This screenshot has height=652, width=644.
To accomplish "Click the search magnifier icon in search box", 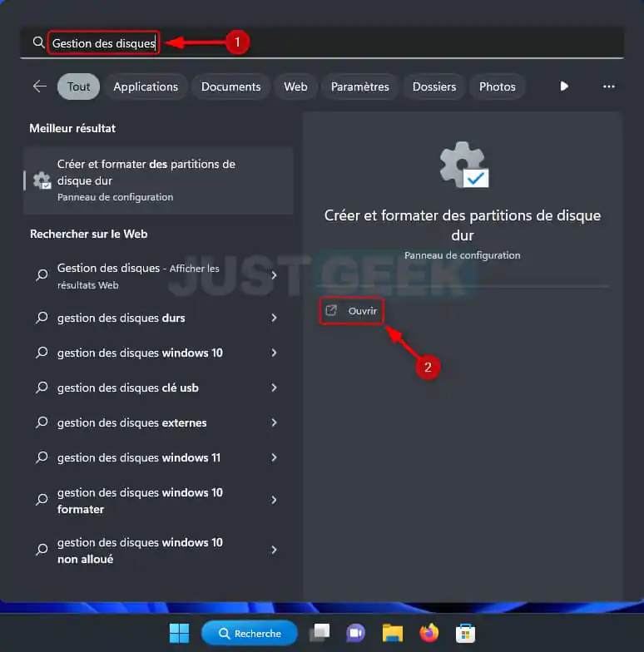I will (x=38, y=42).
